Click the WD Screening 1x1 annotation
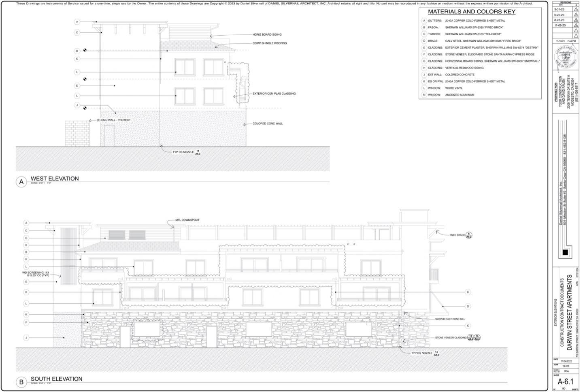583x392 pixels. pyautogui.click(x=36, y=274)
